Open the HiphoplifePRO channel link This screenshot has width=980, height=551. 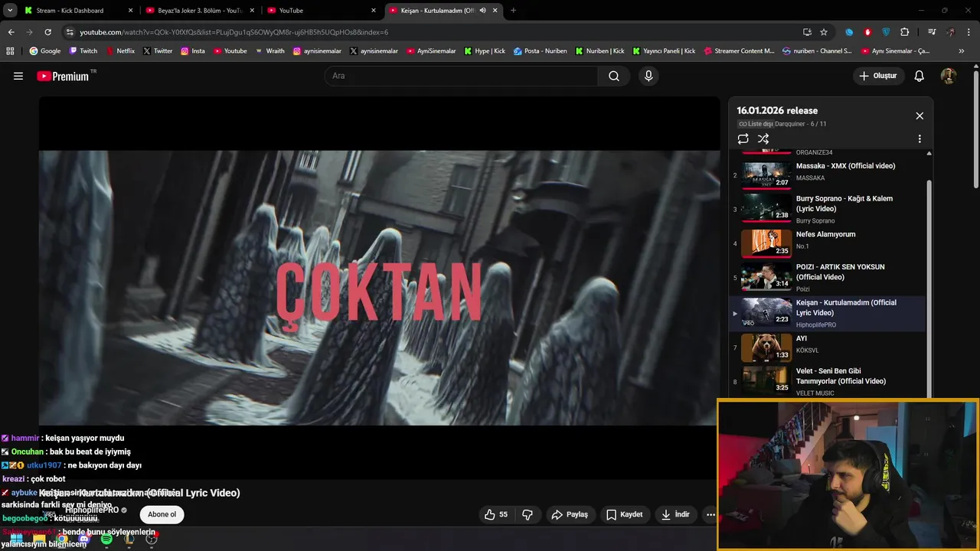point(91,510)
